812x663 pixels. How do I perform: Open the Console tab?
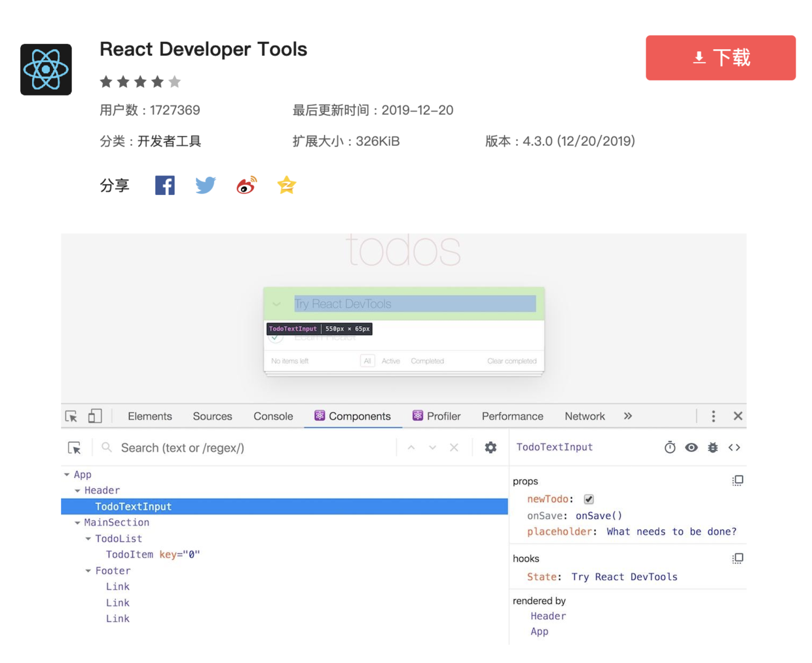(x=273, y=416)
